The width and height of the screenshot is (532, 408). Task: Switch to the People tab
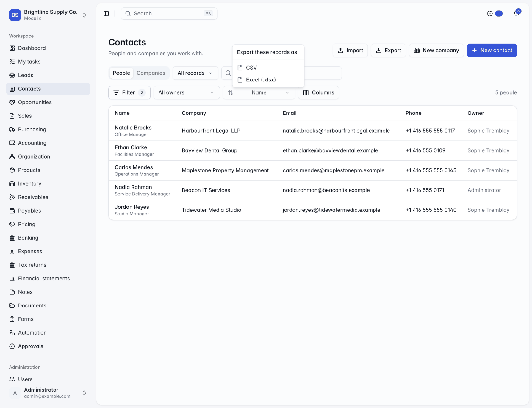pos(121,73)
